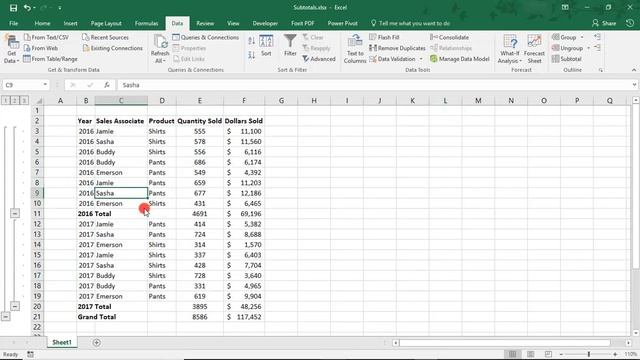Viewport: 640px width, 360px height.
Task: Sort A to Z ascending icon
Action: click(251, 40)
